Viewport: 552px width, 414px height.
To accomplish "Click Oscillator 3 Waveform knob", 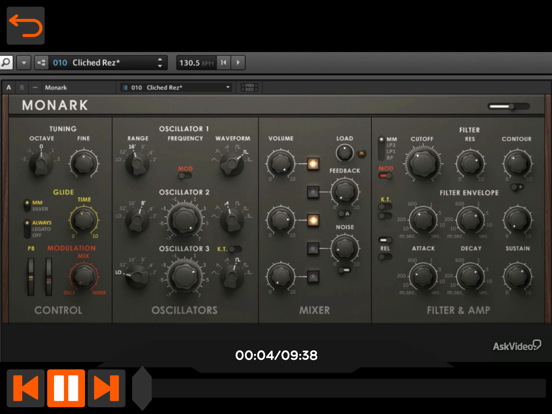I will click(x=232, y=276).
